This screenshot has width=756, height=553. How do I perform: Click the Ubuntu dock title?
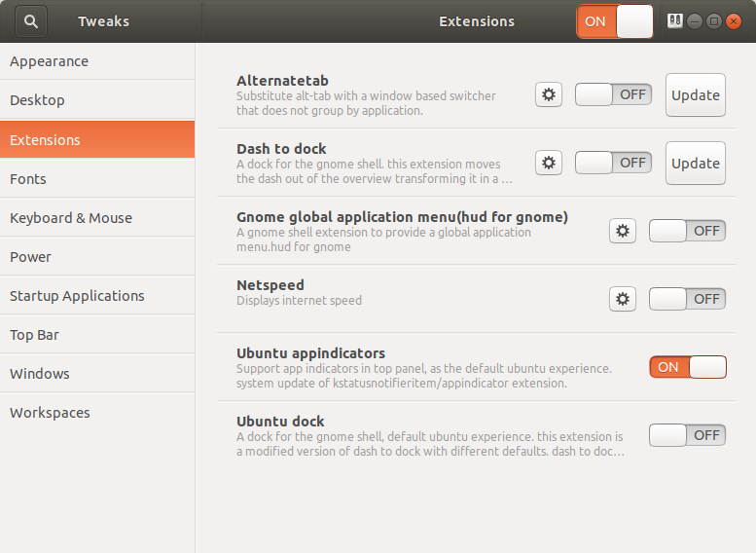(280, 422)
